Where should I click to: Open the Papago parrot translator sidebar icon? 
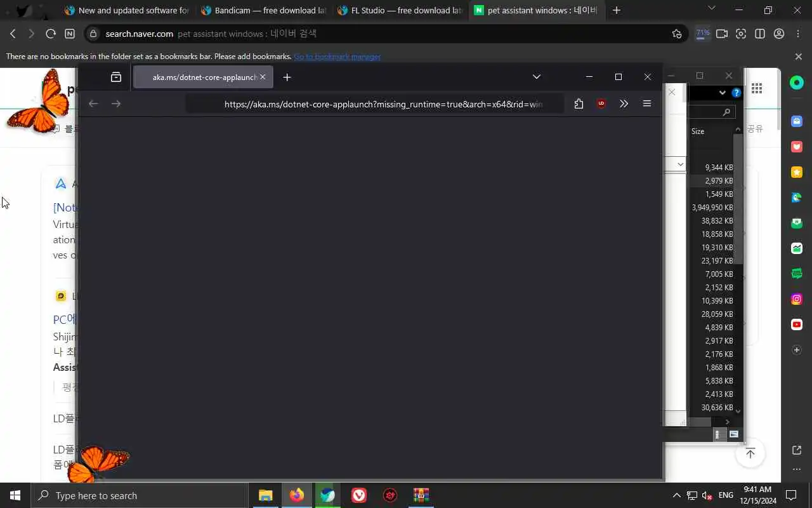point(797,197)
